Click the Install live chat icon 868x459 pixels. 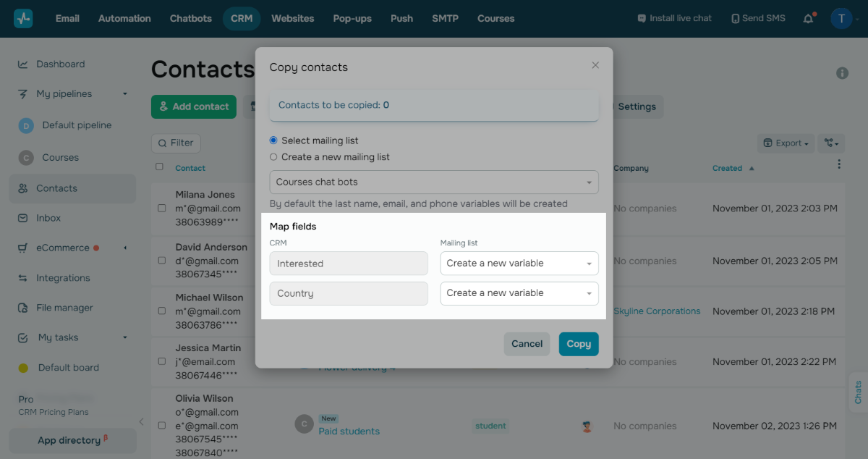(642, 19)
